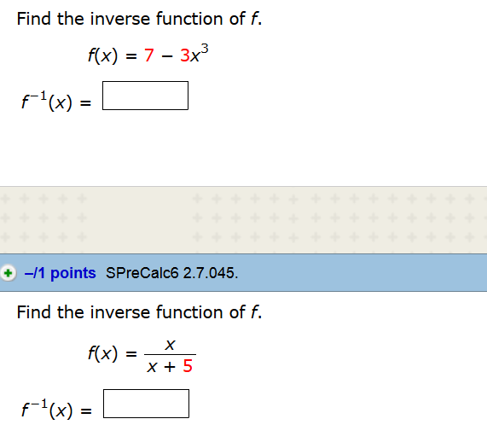Click the beige plus-patterned divider band
This screenshot has height=448, width=487.
[244, 220]
